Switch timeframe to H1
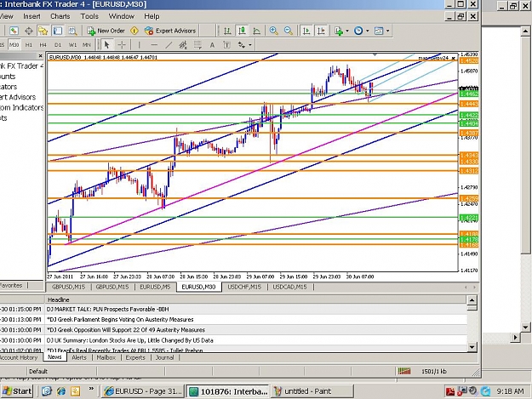This screenshot has height=399, width=532. click(x=29, y=45)
